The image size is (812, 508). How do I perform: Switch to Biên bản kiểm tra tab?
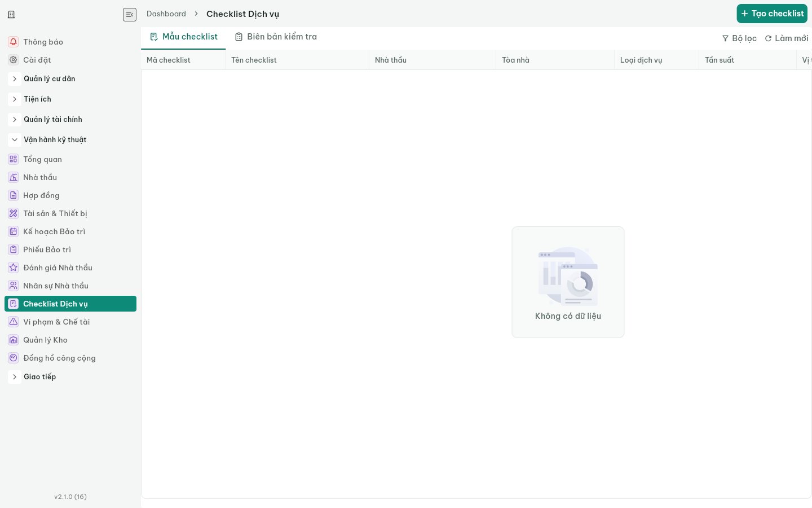276,37
